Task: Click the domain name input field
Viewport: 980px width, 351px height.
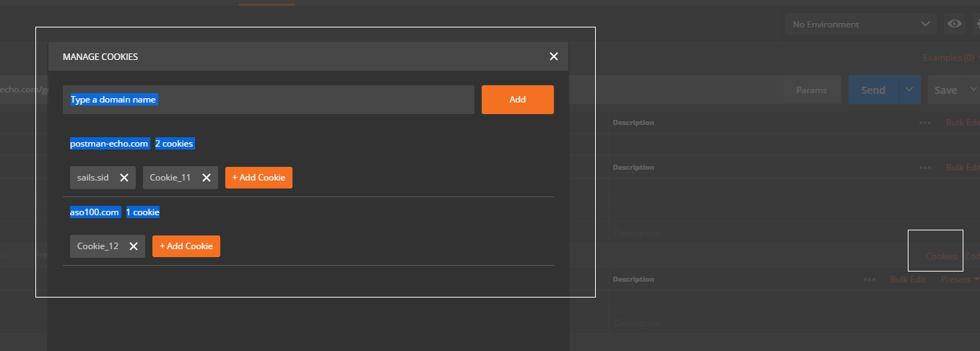Action: tap(269, 100)
